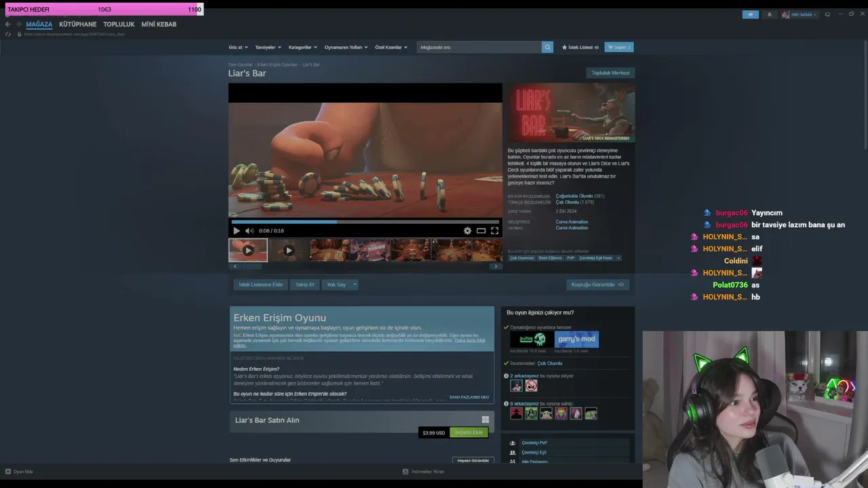Screen dimensions: 868x488
Task: Click the Çok Oyunculu tag
Action: point(521,258)
